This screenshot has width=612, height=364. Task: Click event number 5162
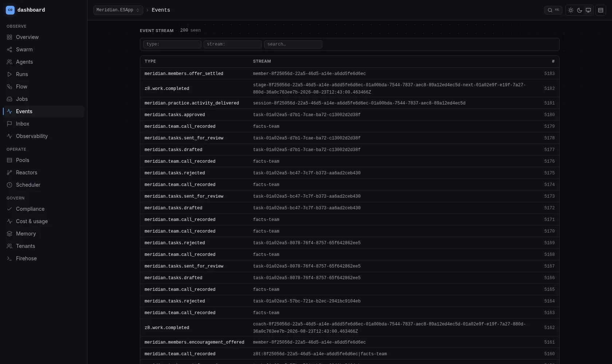click(350, 328)
